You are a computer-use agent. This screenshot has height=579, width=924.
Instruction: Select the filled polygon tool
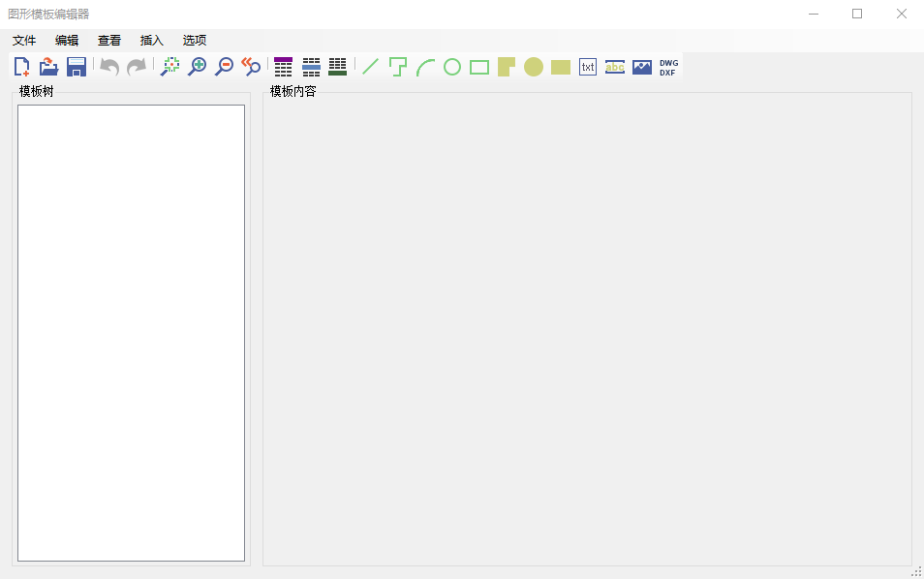[x=507, y=67]
